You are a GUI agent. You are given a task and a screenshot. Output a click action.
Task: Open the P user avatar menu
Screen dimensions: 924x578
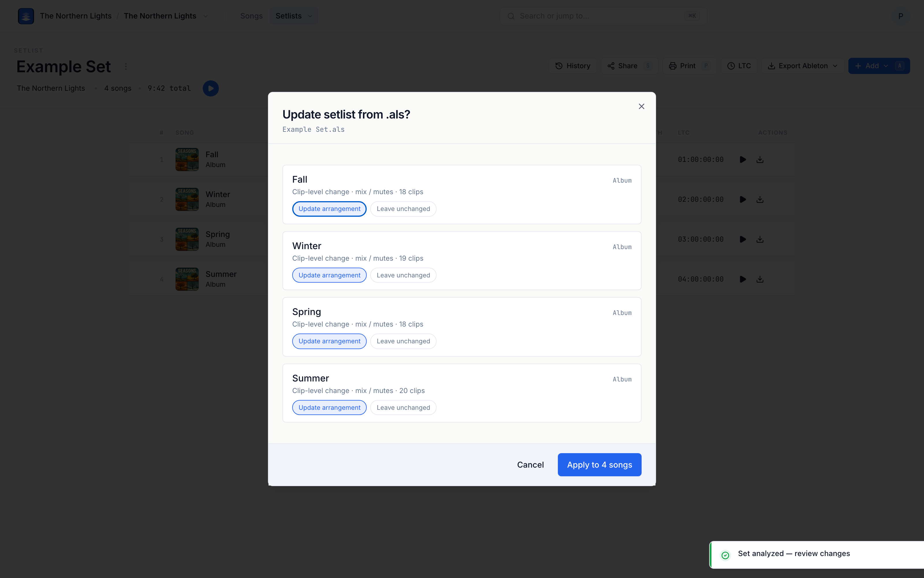coord(901,16)
